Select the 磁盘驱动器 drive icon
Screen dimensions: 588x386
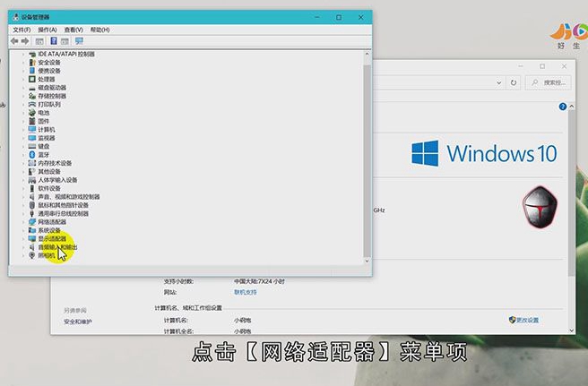pos(32,88)
